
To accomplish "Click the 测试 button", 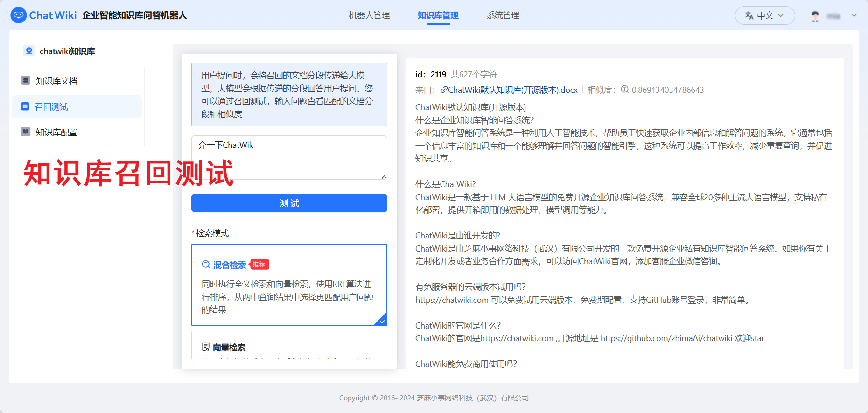I will coord(289,203).
